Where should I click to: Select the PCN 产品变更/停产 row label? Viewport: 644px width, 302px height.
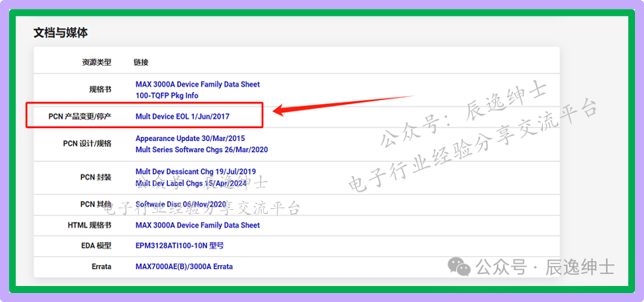pos(80,116)
